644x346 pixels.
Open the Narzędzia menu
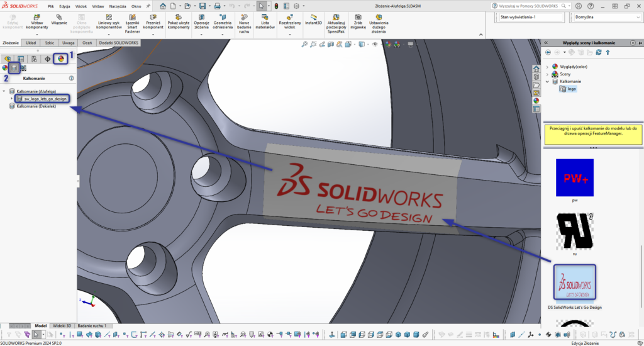click(117, 6)
